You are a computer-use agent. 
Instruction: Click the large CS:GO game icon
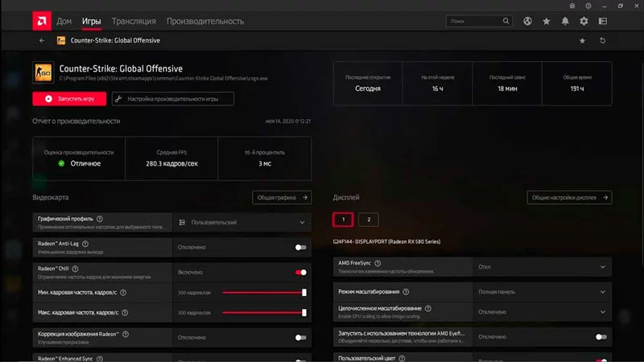(43, 72)
